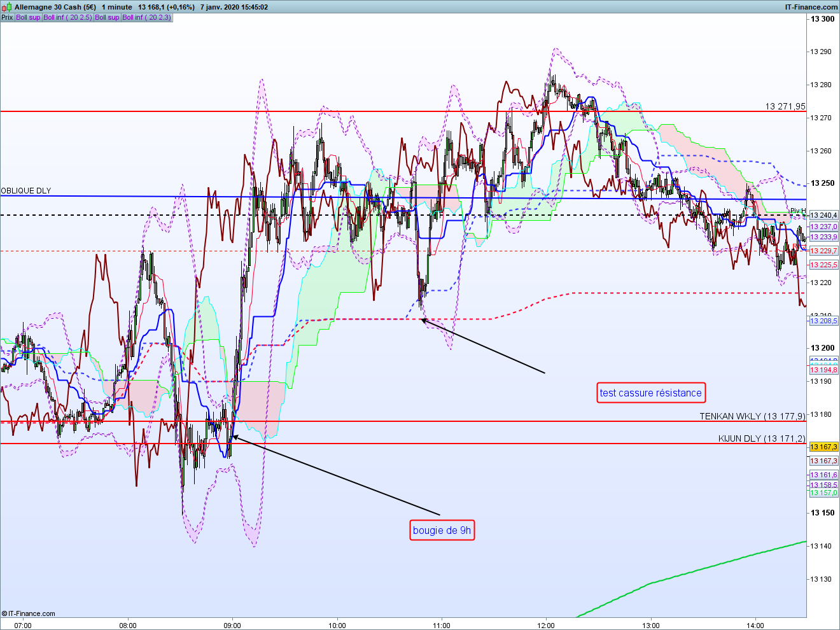Screen dimensions: 840x630
Task: Click the KIJUN DLY (13 171,2) label
Action: point(762,438)
